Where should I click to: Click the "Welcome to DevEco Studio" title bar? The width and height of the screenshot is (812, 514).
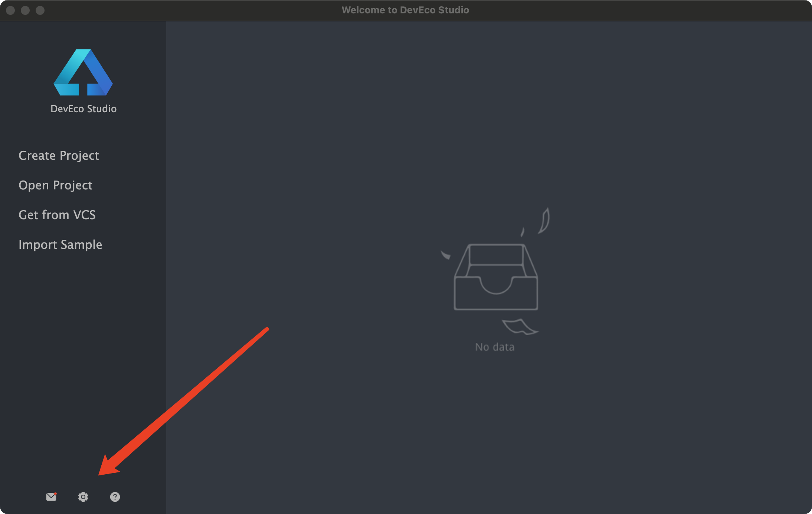point(405,10)
